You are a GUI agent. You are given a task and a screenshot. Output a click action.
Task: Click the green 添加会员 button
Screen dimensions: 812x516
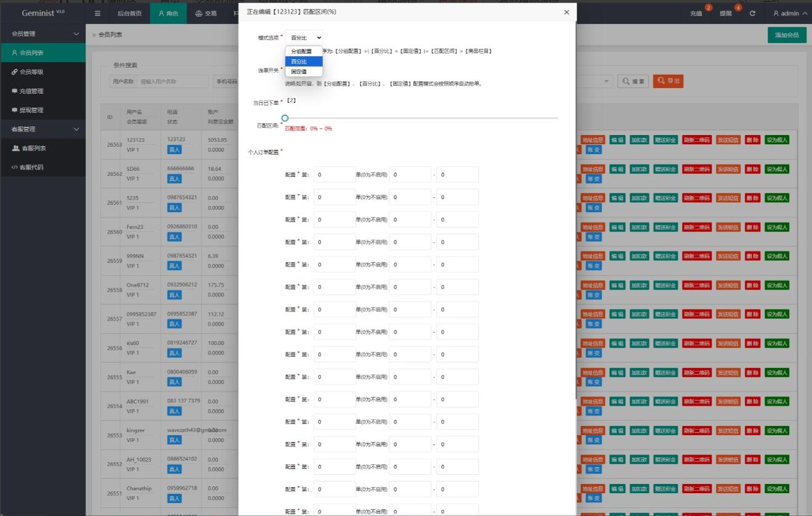(787, 35)
